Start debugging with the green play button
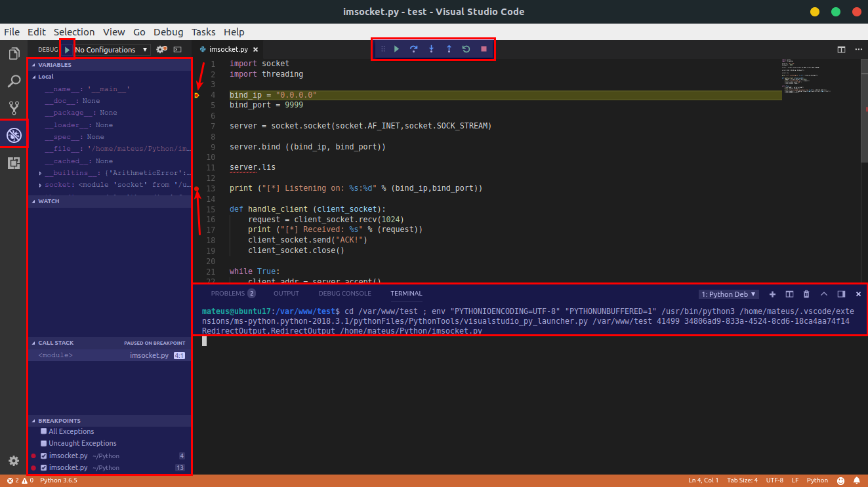This screenshot has height=487, width=868. (67, 49)
